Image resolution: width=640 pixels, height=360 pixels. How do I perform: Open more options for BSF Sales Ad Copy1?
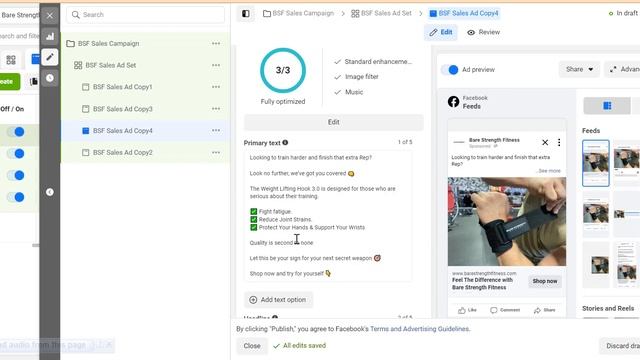point(216,87)
